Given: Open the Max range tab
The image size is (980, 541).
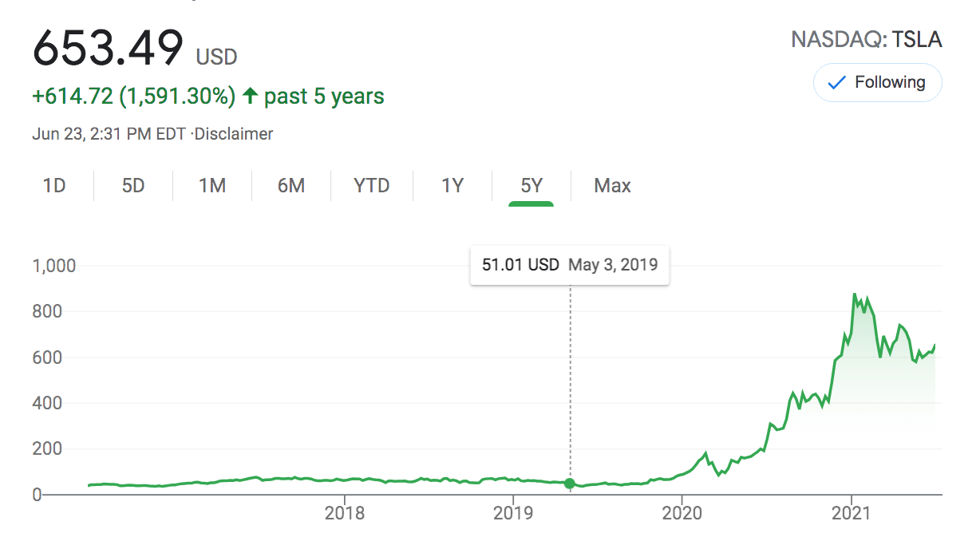Looking at the screenshot, I should pos(612,186).
